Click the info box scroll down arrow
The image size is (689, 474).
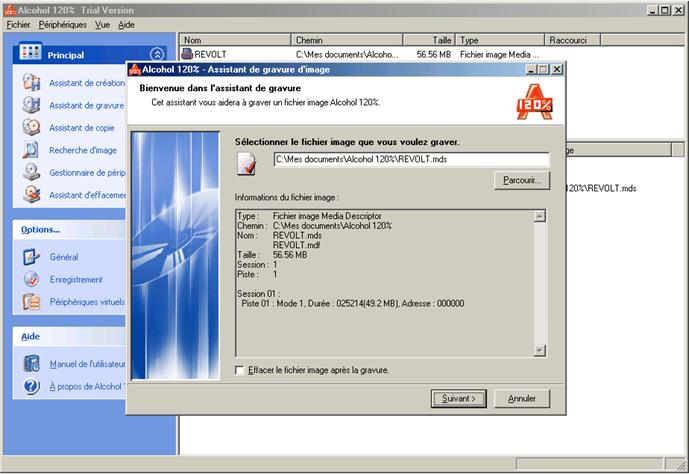(x=540, y=350)
